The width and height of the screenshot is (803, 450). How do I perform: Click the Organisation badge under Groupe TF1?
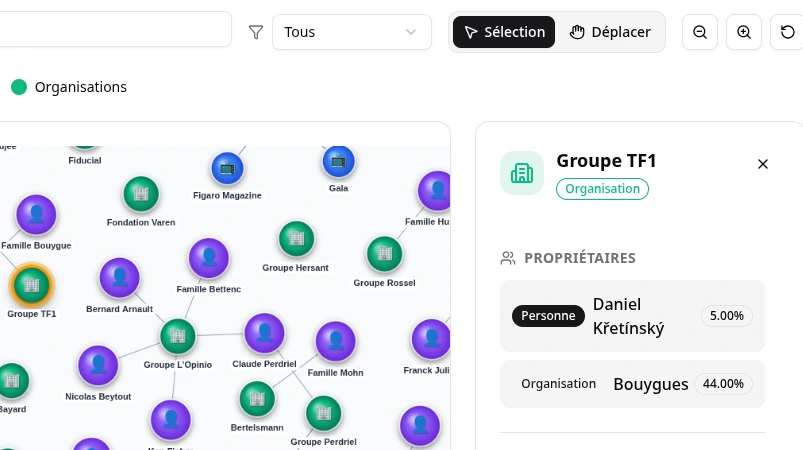pyautogui.click(x=602, y=188)
